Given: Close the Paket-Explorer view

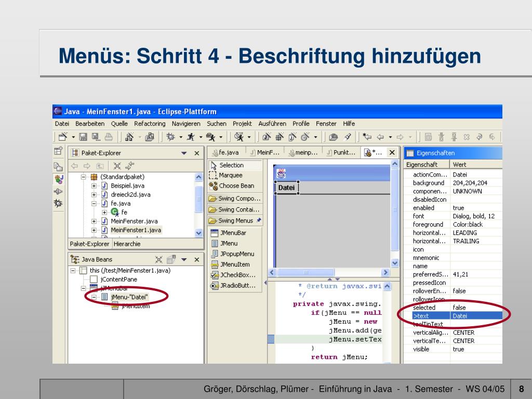Looking at the screenshot, I should (x=197, y=153).
